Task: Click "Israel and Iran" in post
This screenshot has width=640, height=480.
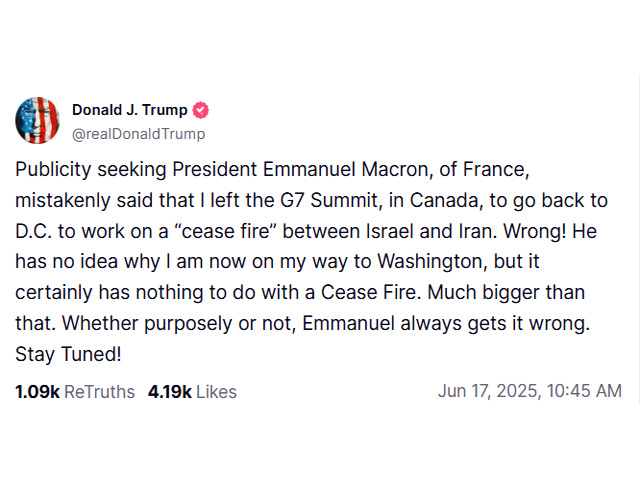Action: coord(431,231)
